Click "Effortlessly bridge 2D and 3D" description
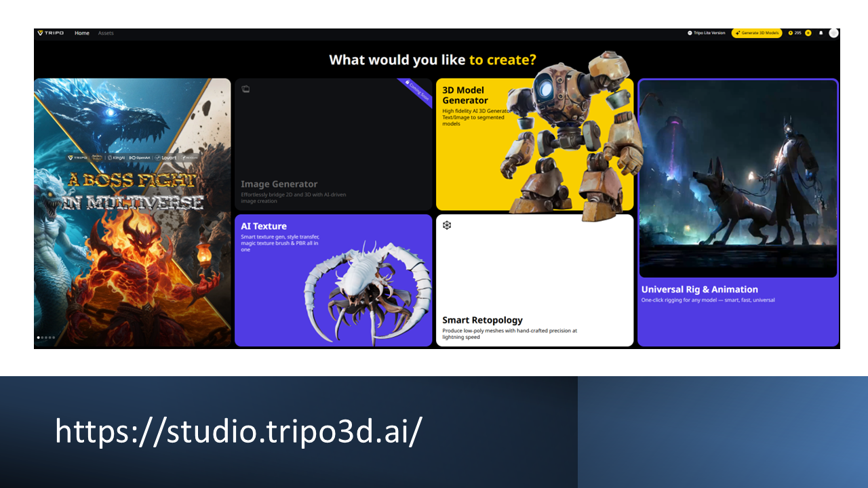 pos(293,198)
